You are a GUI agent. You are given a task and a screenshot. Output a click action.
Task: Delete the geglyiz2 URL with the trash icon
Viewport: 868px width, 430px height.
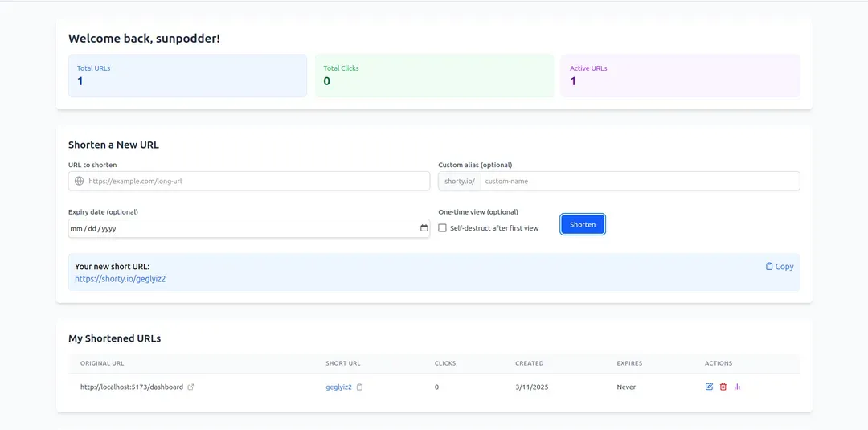coord(723,387)
